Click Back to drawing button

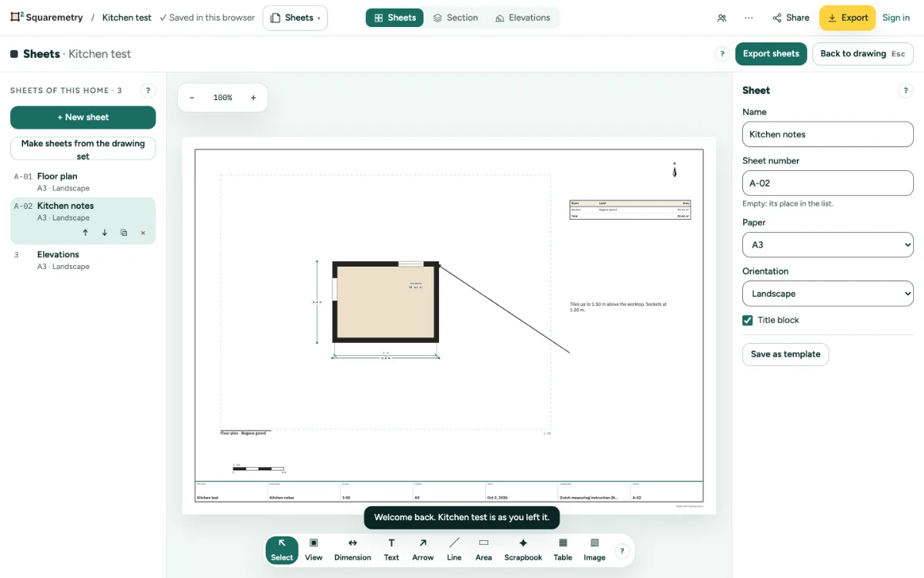[x=862, y=54]
